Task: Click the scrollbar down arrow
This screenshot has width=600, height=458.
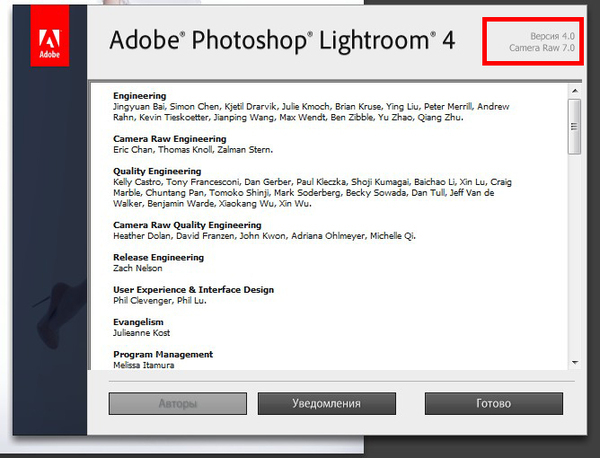Action: (575, 362)
